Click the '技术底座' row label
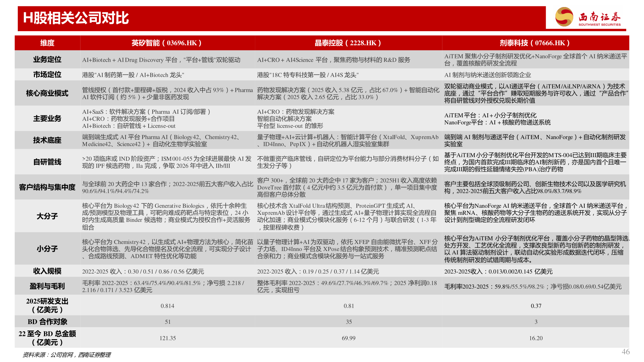644x362 pixels. (47, 140)
